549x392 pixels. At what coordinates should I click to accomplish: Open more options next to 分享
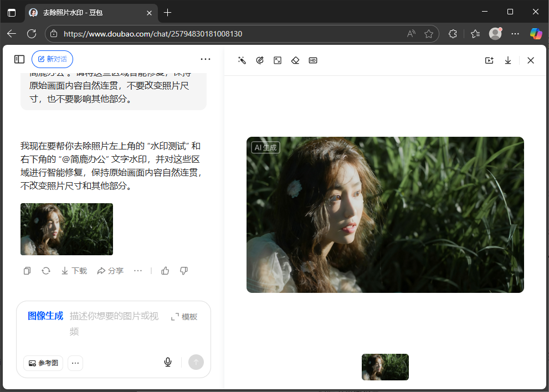pos(138,271)
